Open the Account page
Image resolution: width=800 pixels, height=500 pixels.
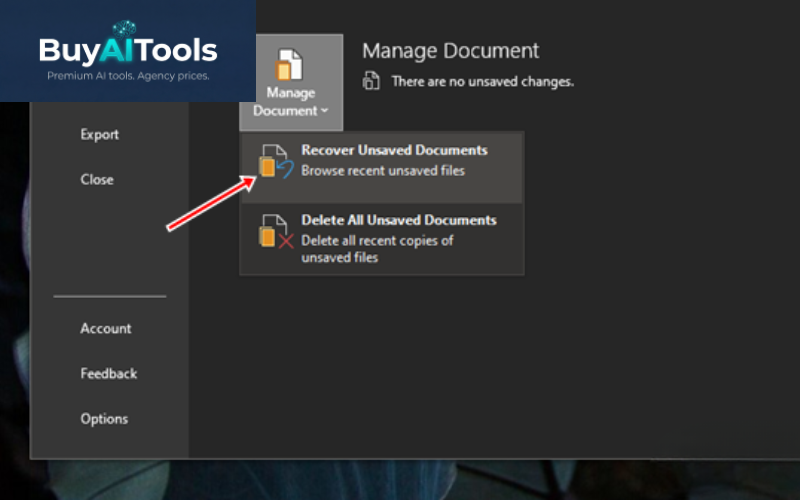pos(106,329)
